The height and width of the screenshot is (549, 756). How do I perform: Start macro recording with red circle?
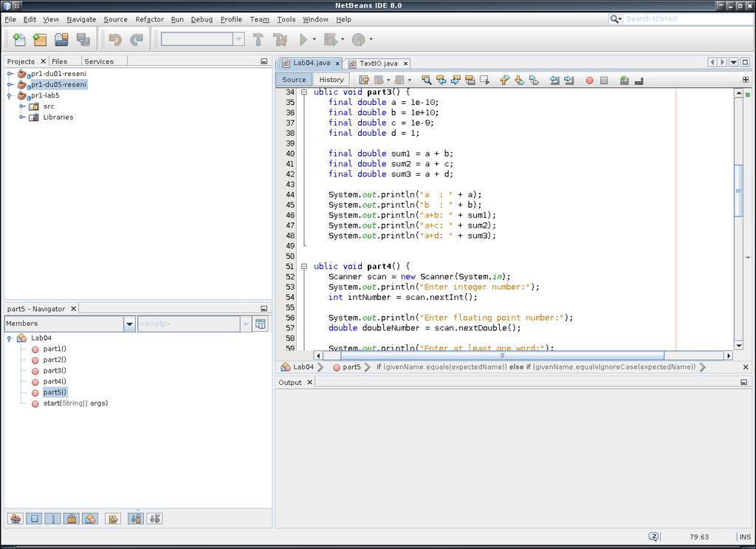589,81
